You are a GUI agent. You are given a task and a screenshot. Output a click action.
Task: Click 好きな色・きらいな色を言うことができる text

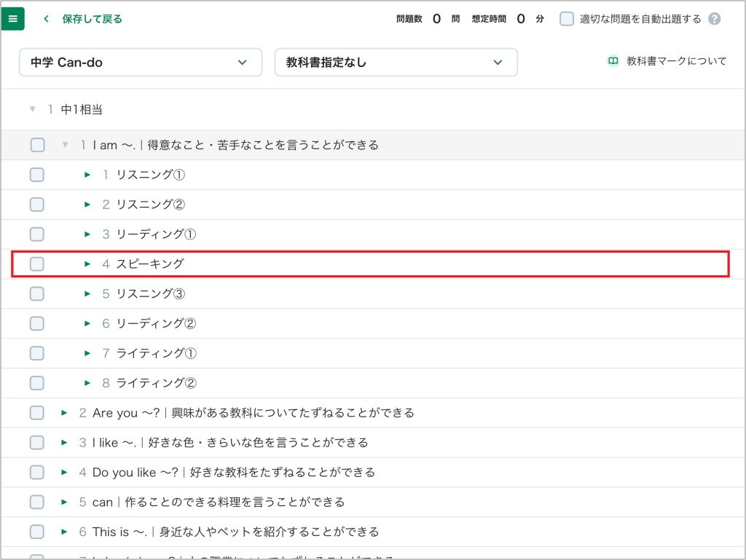(x=259, y=443)
